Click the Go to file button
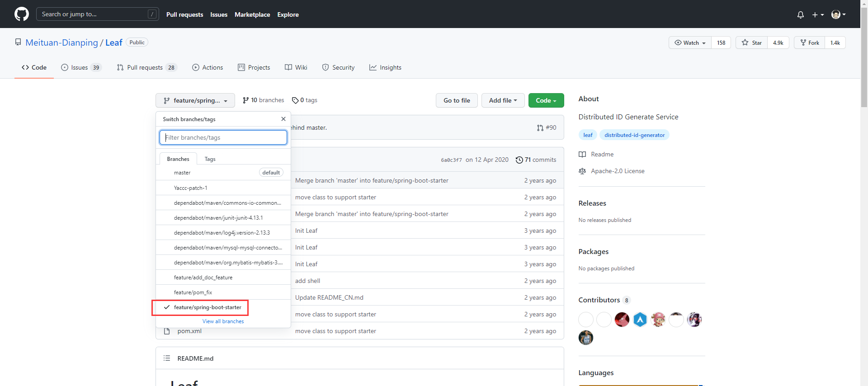This screenshot has width=868, height=386. tap(457, 100)
